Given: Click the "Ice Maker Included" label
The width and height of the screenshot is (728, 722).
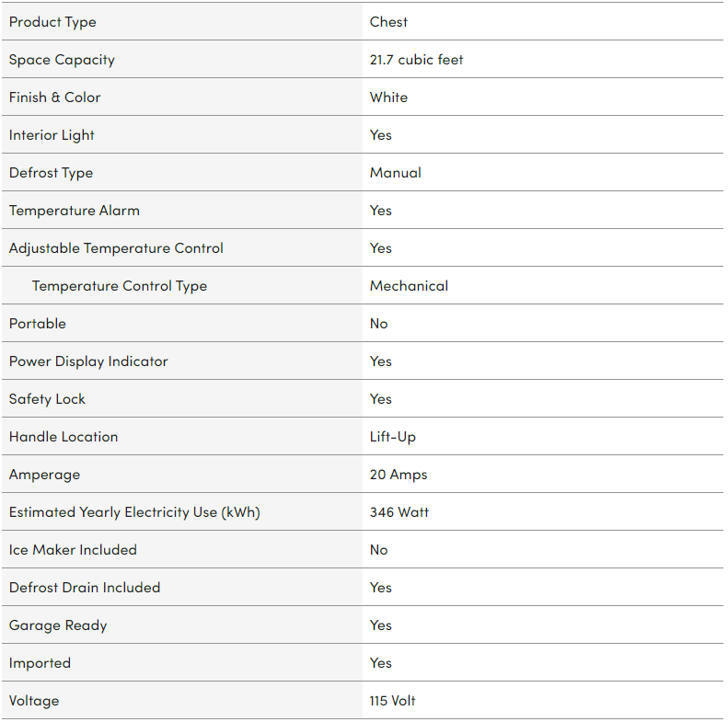Looking at the screenshot, I should 73,550.
